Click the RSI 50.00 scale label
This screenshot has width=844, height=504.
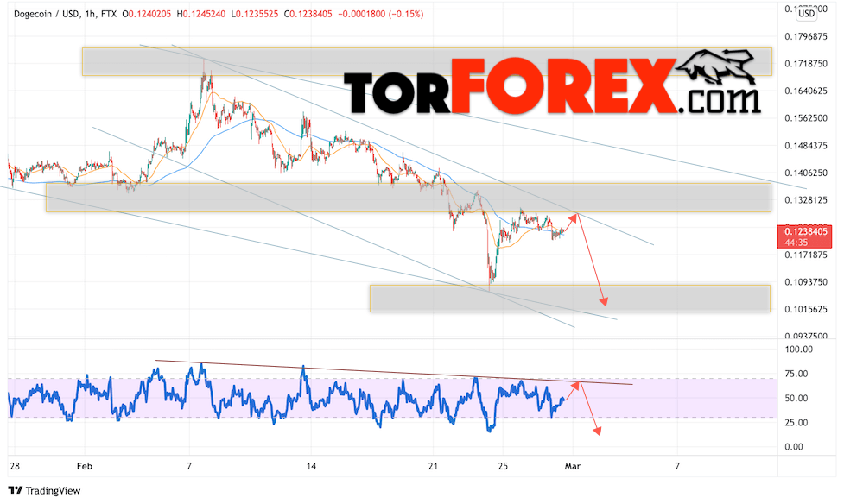pos(796,398)
